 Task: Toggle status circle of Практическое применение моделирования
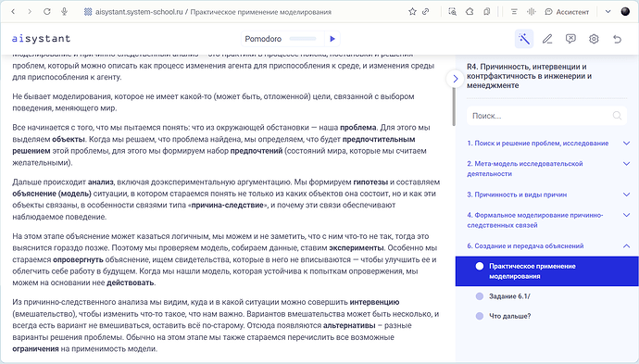pyautogui.click(x=480, y=266)
